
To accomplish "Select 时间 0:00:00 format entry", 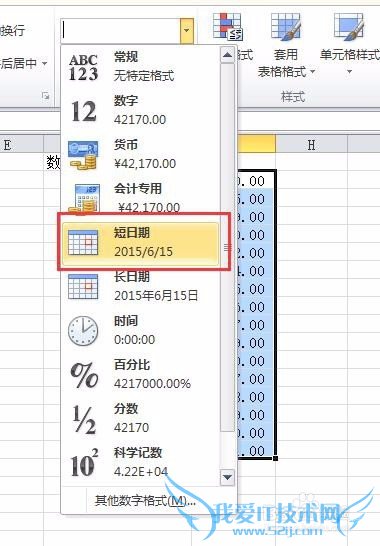I will pyautogui.click(x=140, y=330).
